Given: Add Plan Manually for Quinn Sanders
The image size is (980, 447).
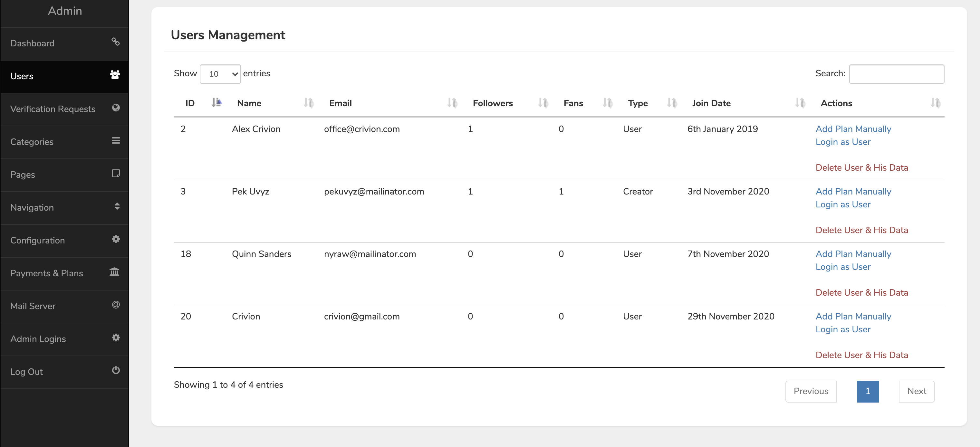Looking at the screenshot, I should (x=853, y=254).
